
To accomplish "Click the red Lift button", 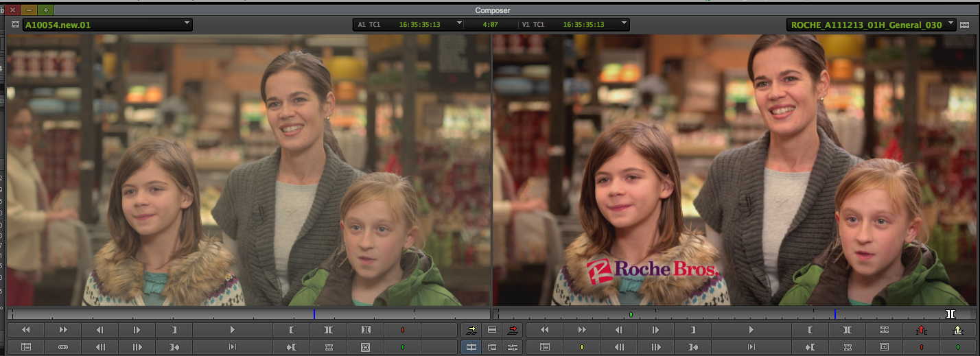I will click(921, 330).
